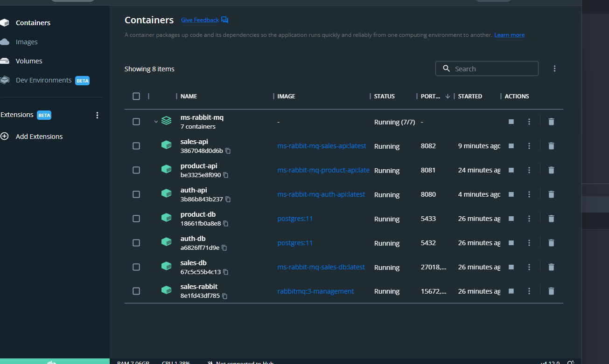Stop the auth-db container
The image size is (609, 364).
coord(511,243)
